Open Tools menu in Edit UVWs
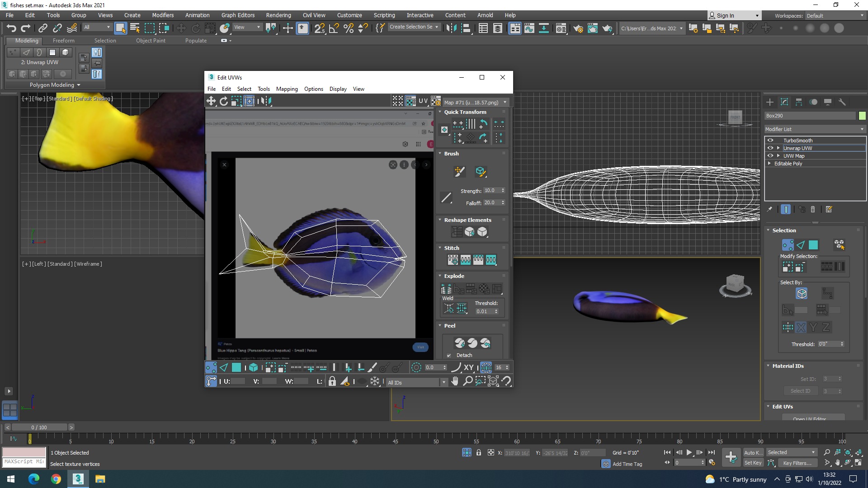Image resolution: width=868 pixels, height=488 pixels. [264, 89]
